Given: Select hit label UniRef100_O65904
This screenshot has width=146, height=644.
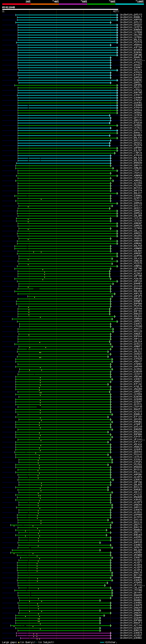Looking at the screenshot, I should pyautogui.click(x=131, y=110).
